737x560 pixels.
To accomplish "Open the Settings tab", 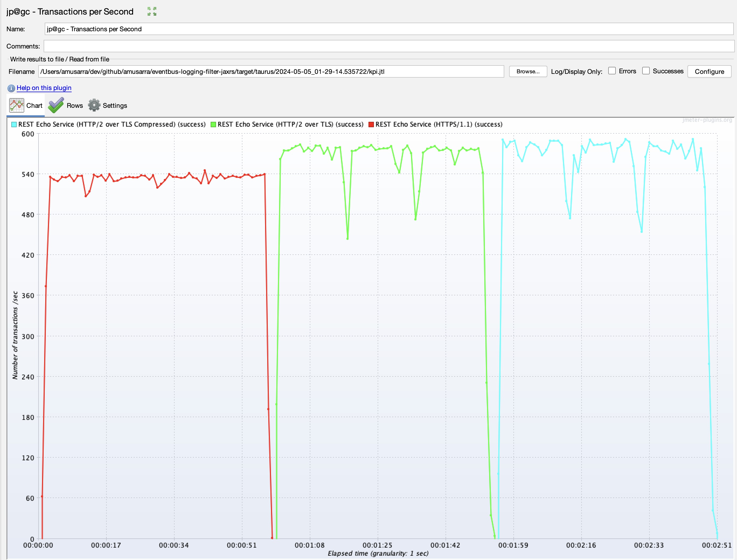I will (x=114, y=106).
